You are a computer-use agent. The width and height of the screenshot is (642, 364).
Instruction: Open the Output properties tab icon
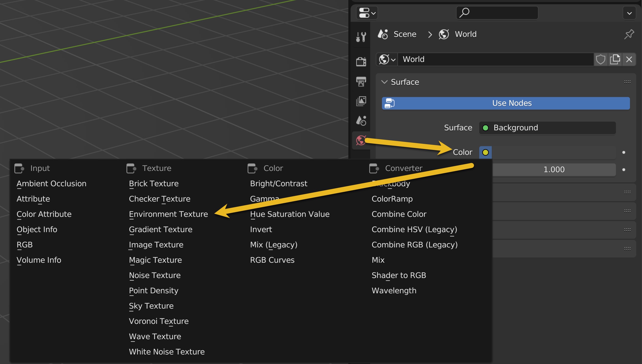361,81
